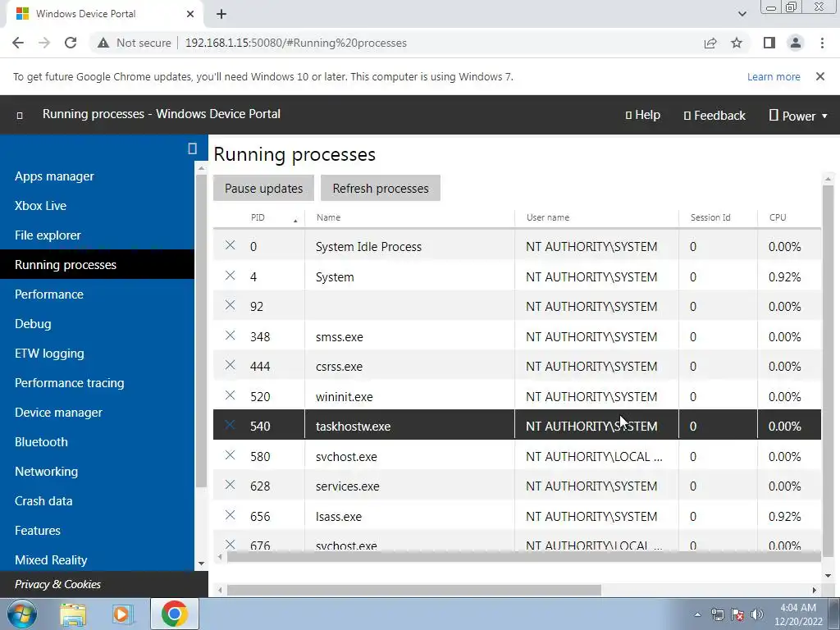Open ETW logging page
Image resolution: width=840 pixels, height=630 pixels.
pyautogui.click(x=49, y=353)
